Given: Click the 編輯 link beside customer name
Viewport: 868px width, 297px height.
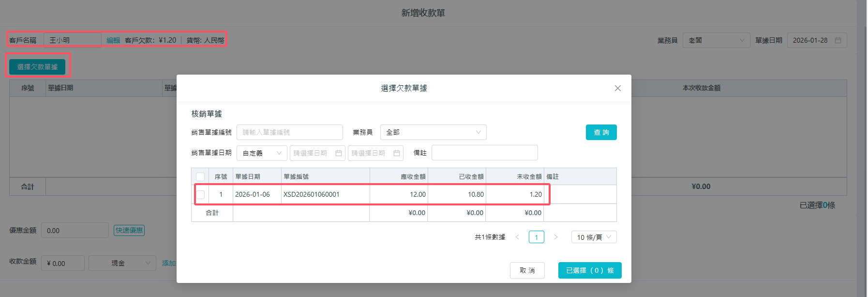Looking at the screenshot, I should coord(113,40).
